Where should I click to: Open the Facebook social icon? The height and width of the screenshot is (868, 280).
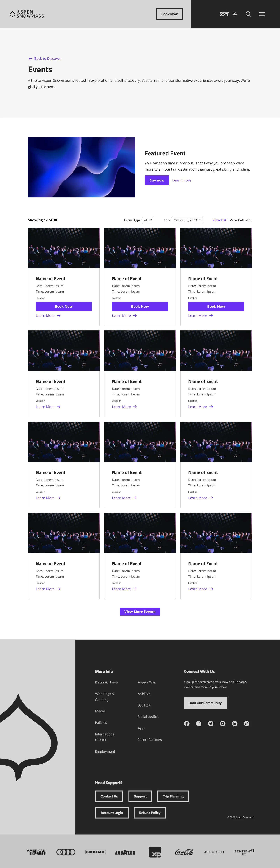tap(186, 723)
